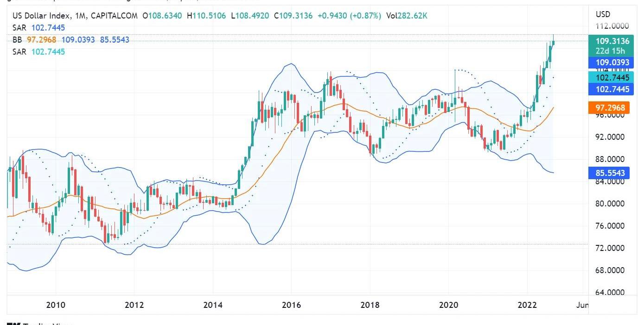
Task: Select the BB indicator legend
Action: click(x=17, y=40)
